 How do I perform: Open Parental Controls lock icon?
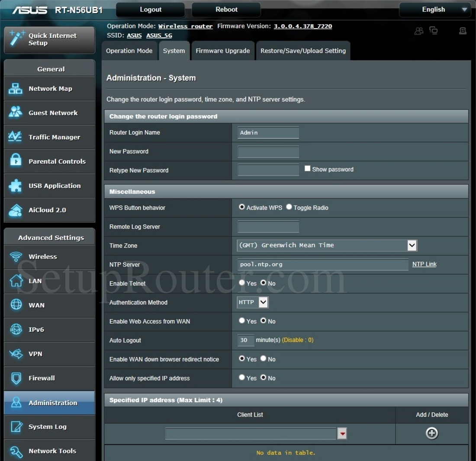tap(16, 161)
